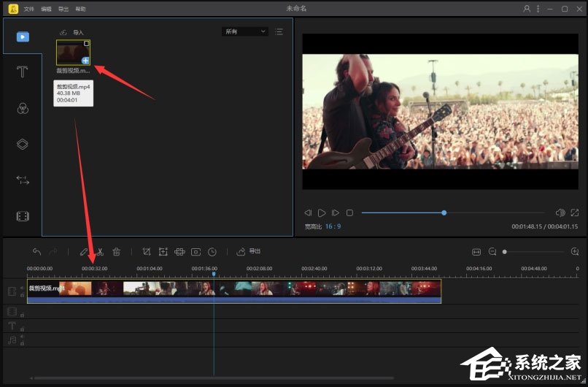Viewport: 588px width, 387px height.
Task: Zoom out the timeline with minus magnifier
Action: point(492,251)
